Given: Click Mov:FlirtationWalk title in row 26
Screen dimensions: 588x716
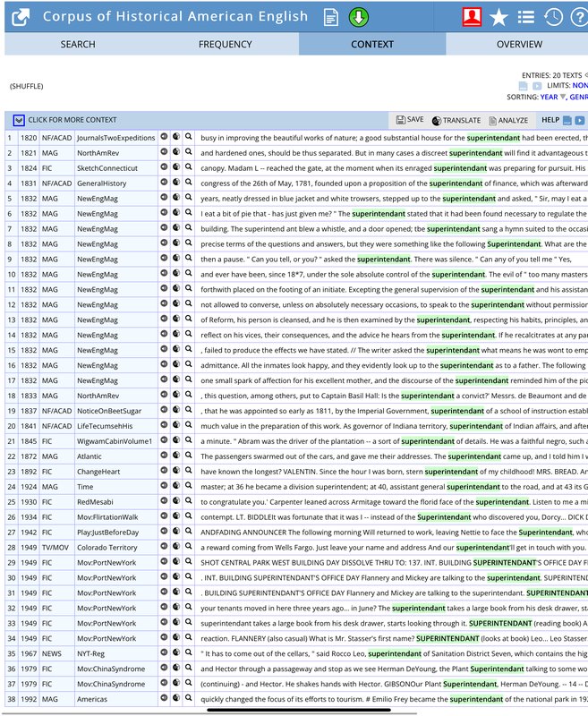Looking at the screenshot, I should coord(107,517).
